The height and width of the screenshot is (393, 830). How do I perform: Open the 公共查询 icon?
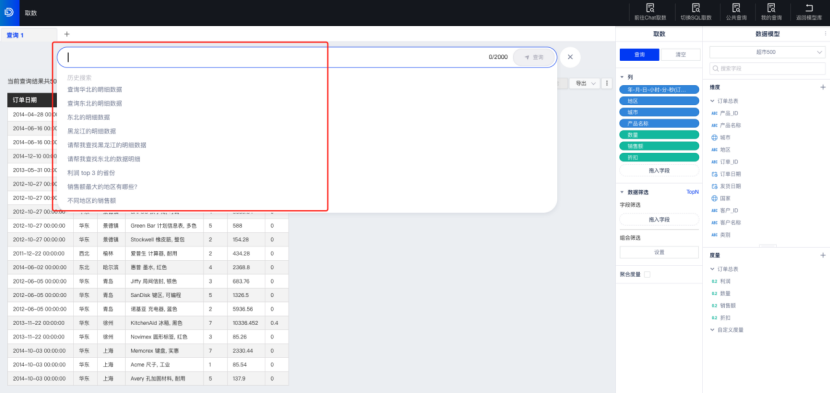[735, 8]
